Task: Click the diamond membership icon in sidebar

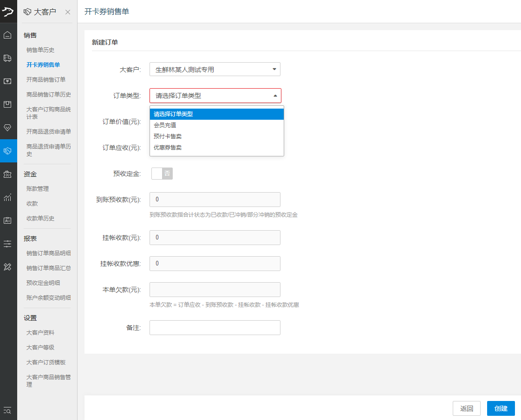Action: click(x=7, y=128)
